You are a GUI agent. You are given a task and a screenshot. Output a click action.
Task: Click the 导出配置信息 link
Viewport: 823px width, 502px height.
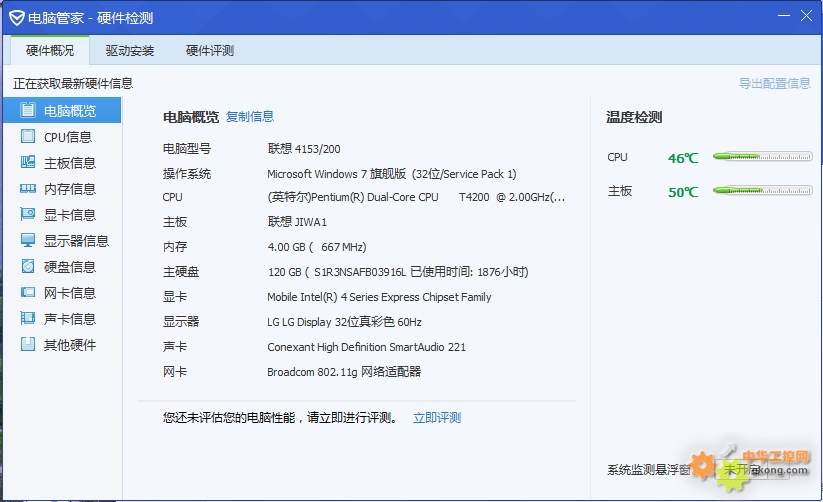pos(775,83)
